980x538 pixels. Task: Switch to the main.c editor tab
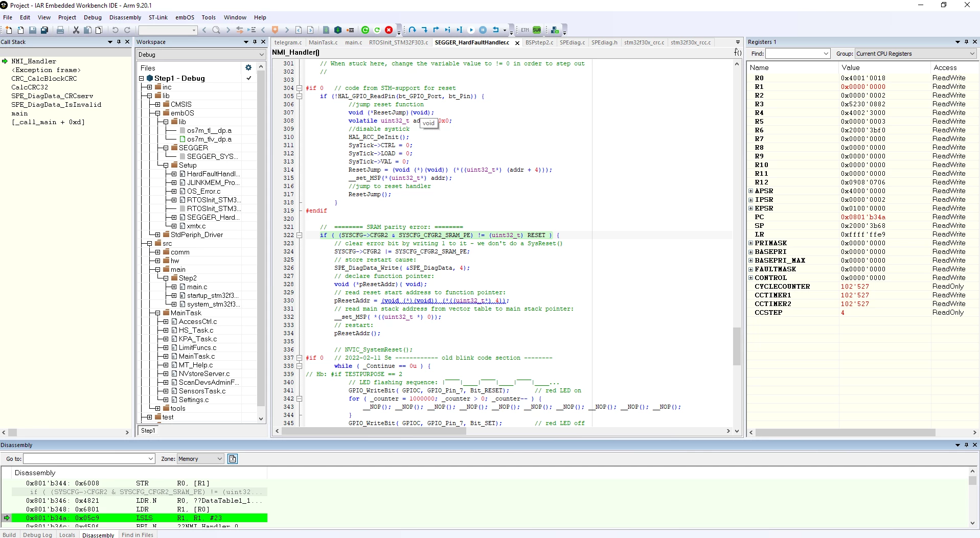coord(353,42)
